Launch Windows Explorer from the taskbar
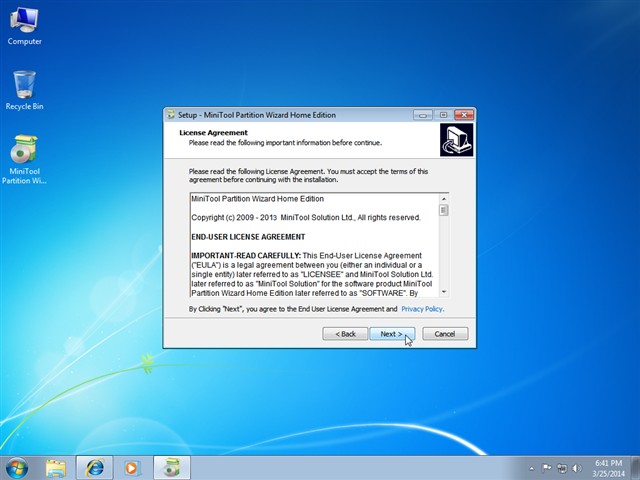Viewport: 640px width, 480px height. [x=56, y=468]
